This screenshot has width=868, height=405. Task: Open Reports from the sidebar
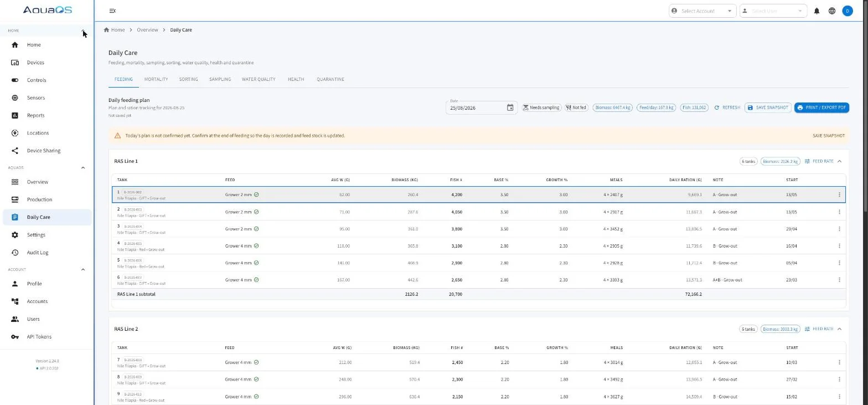click(47, 115)
